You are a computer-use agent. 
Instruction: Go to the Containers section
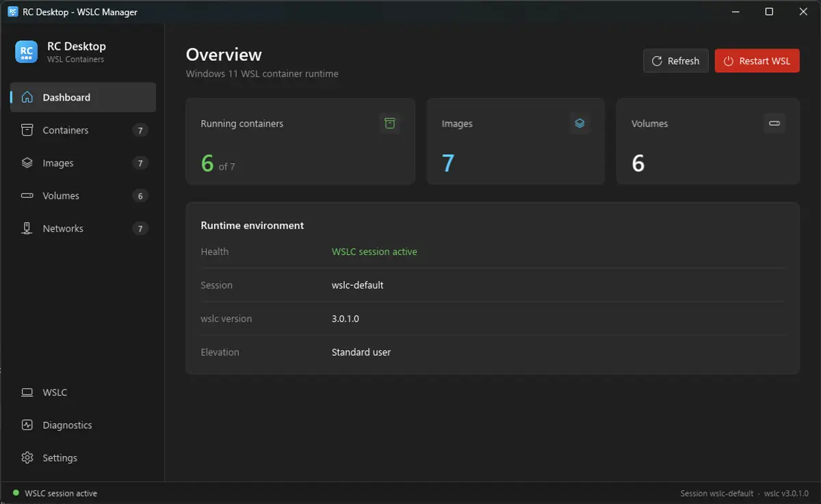(83, 130)
